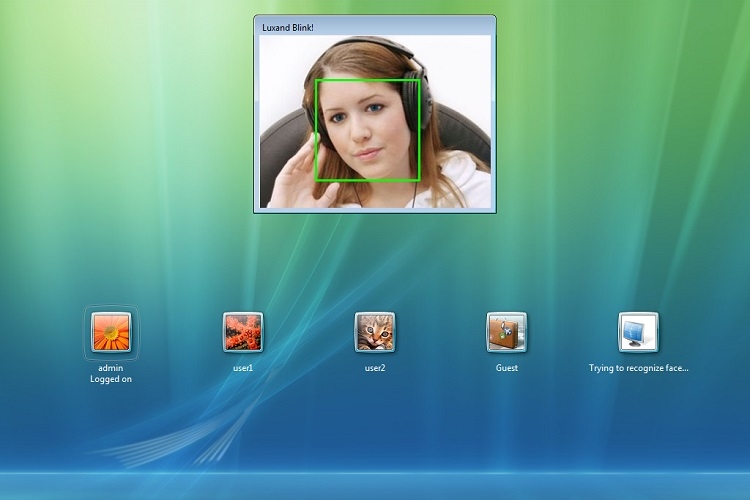Click the green face detection rectangle edge
The height and width of the screenshot is (500, 750).
pos(316,130)
